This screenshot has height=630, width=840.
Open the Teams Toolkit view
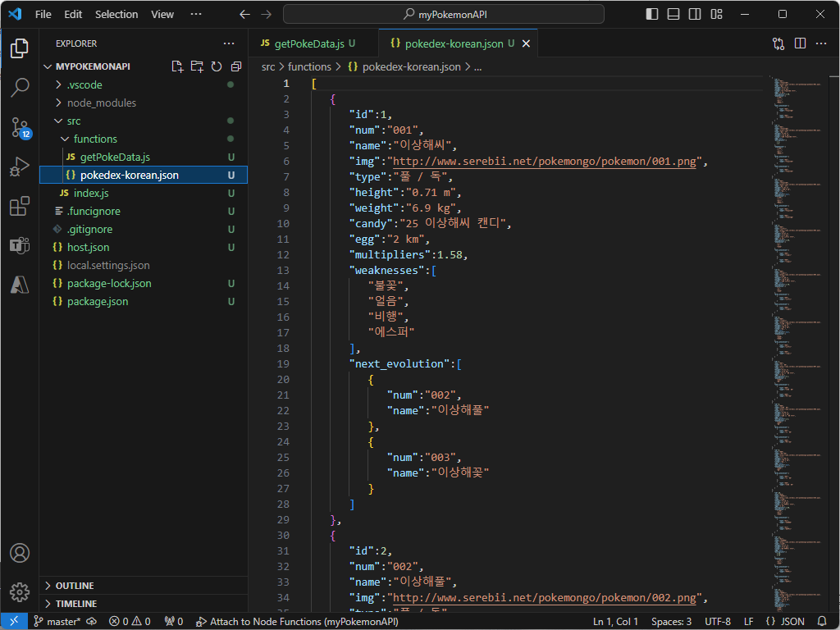tap(20, 245)
